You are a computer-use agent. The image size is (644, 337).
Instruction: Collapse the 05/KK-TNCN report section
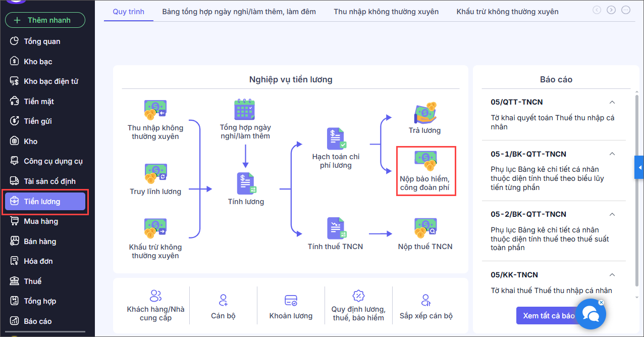coord(612,275)
